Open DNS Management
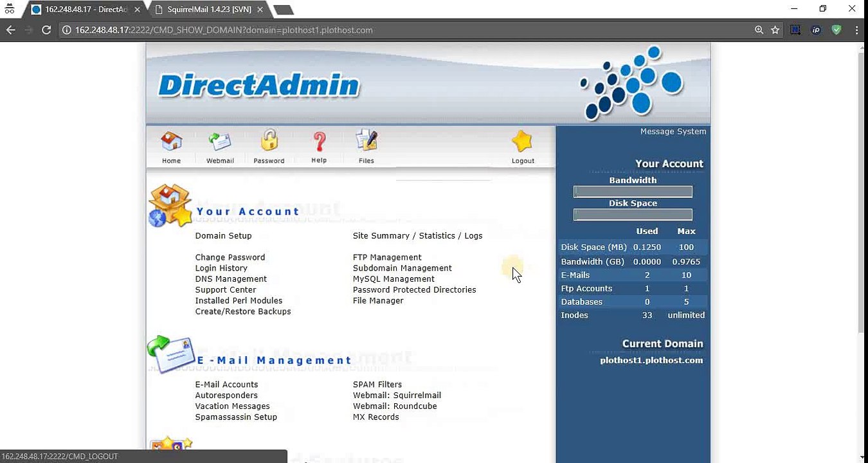The width and height of the screenshot is (868, 463). [x=231, y=279]
